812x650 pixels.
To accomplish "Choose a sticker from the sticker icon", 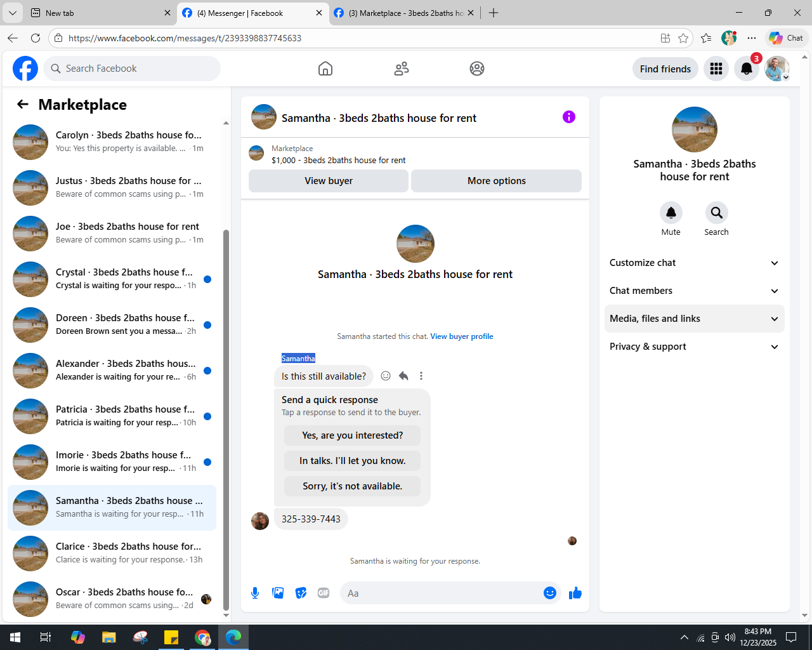I will pyautogui.click(x=301, y=593).
